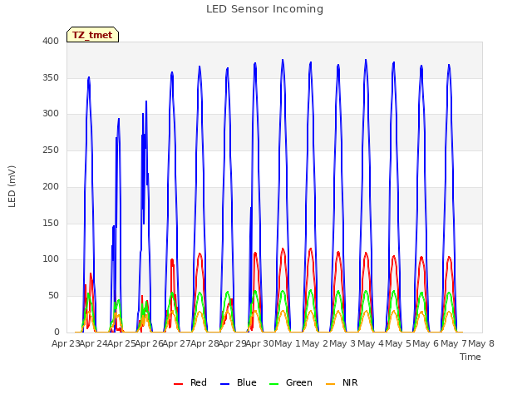The image size is (532, 399).
Task: Click the Apr 23 x-axis date label
Action: coord(66,343)
